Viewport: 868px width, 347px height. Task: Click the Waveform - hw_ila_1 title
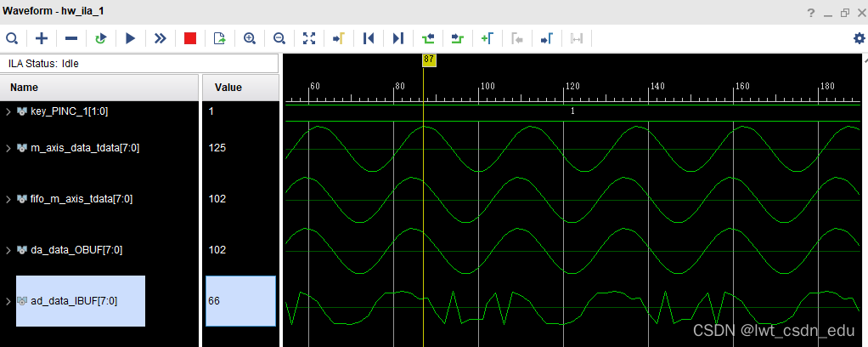pos(55,11)
